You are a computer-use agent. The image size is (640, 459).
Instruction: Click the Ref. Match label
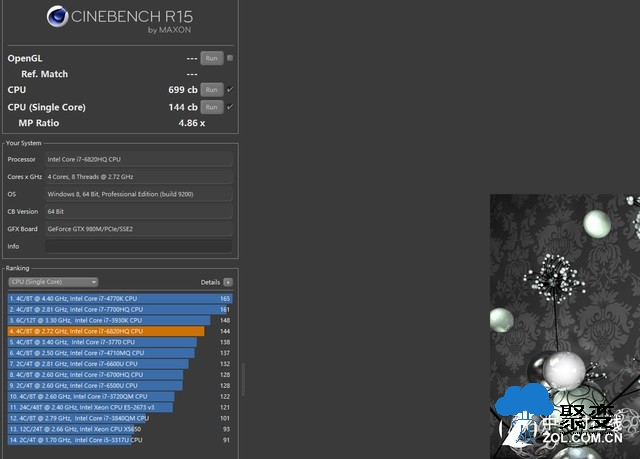point(44,74)
